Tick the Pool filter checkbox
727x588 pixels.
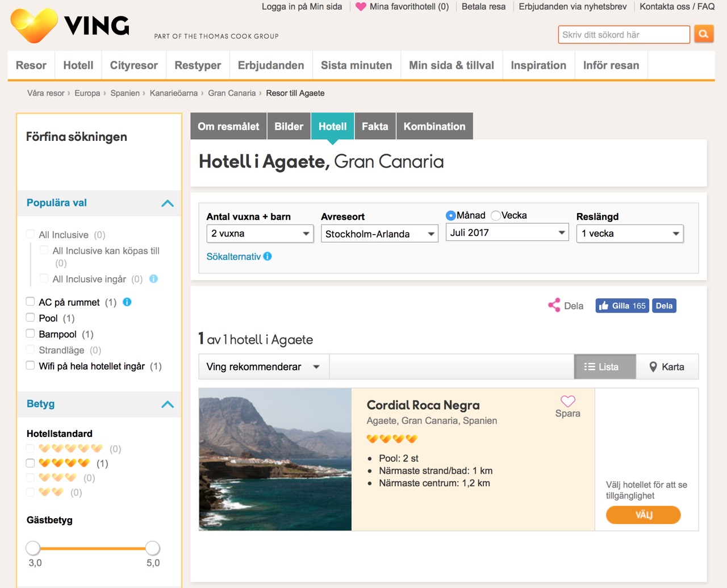(x=31, y=317)
